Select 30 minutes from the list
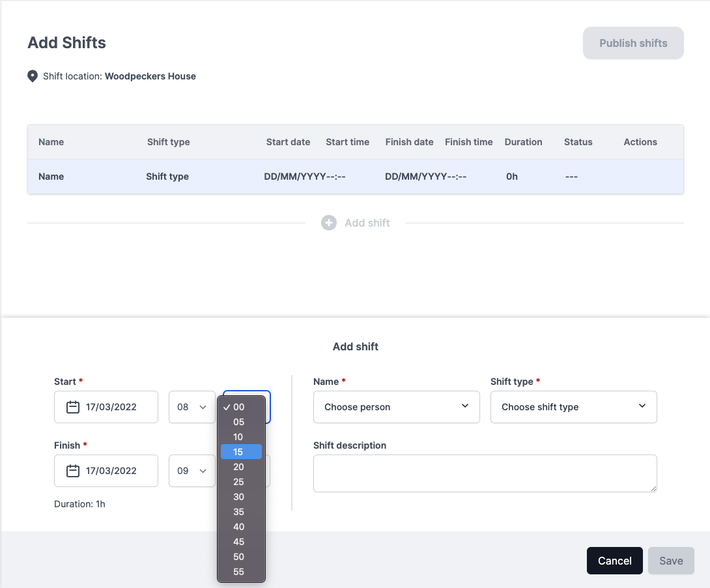710x588 pixels. point(240,497)
